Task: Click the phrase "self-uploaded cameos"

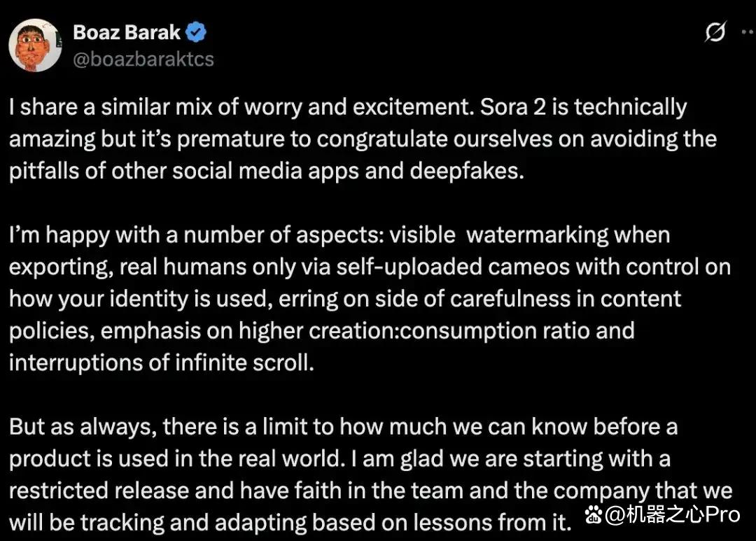Action: tap(453, 267)
